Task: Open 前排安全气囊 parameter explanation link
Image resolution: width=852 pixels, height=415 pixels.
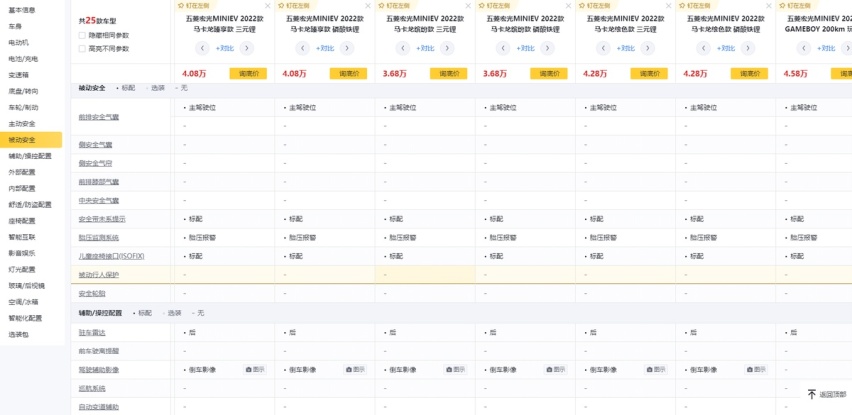Action: (99, 117)
